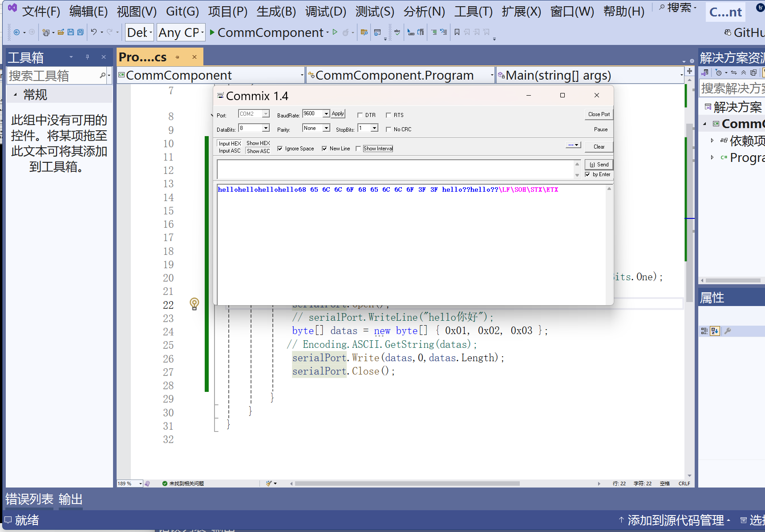
Task: Toggle the by Enter checkbox
Action: point(587,174)
